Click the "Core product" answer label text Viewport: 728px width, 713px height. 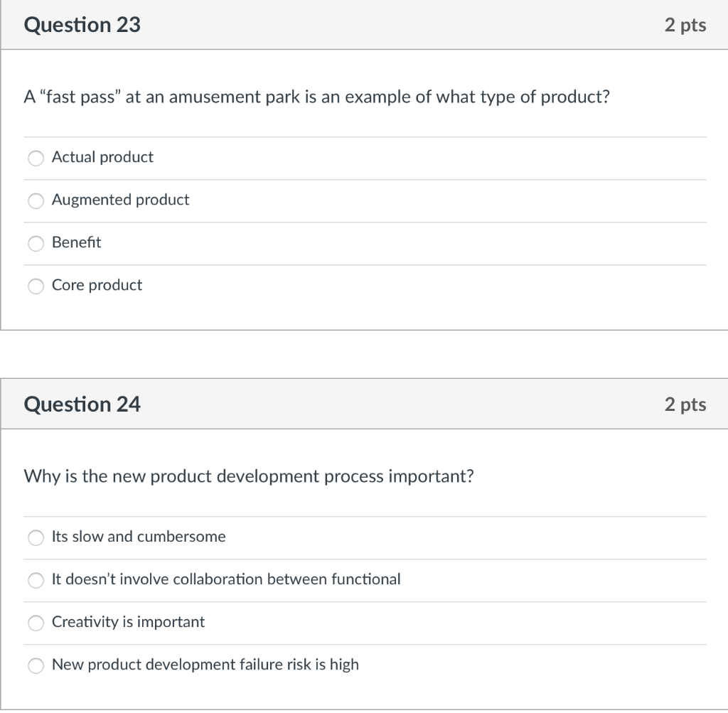(x=97, y=285)
